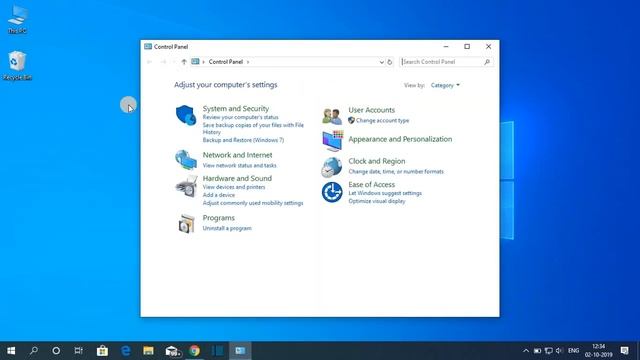Screen dimensions: 640x360
Task: Open the View by Category dropdown
Action: [x=445, y=85]
